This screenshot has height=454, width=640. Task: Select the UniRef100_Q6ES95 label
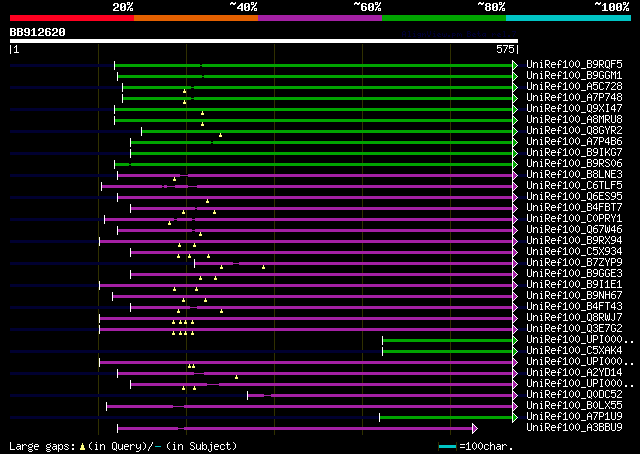[x=574, y=197]
